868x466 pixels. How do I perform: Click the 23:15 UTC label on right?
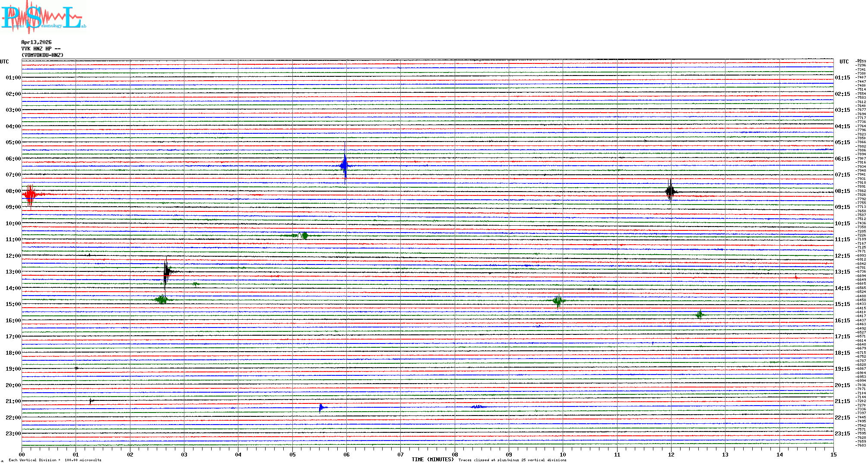pyautogui.click(x=842, y=434)
